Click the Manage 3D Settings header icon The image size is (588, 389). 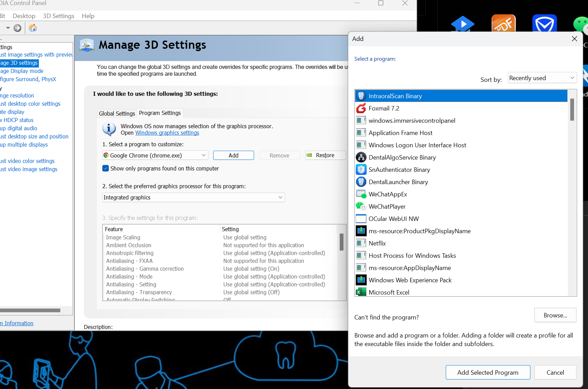click(87, 45)
